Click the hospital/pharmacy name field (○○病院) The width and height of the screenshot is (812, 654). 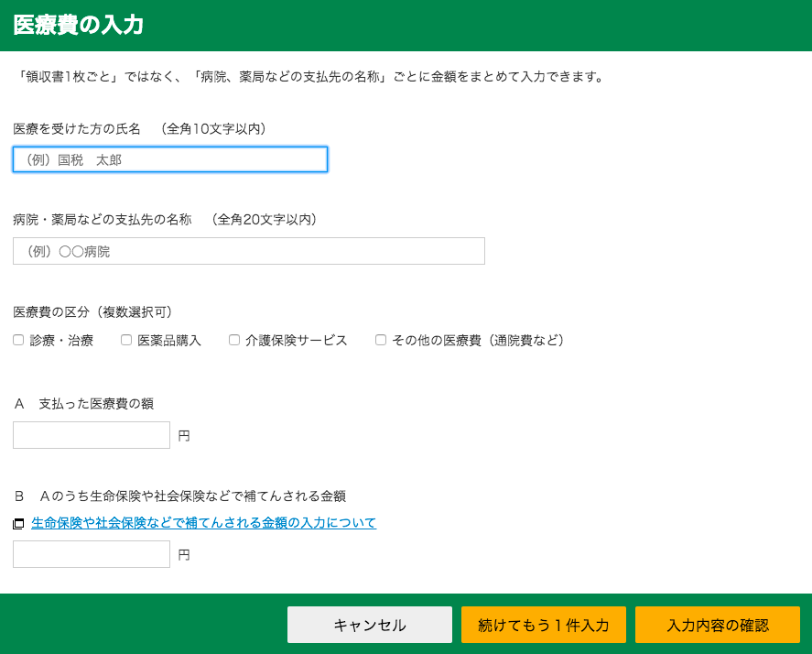[x=248, y=251]
